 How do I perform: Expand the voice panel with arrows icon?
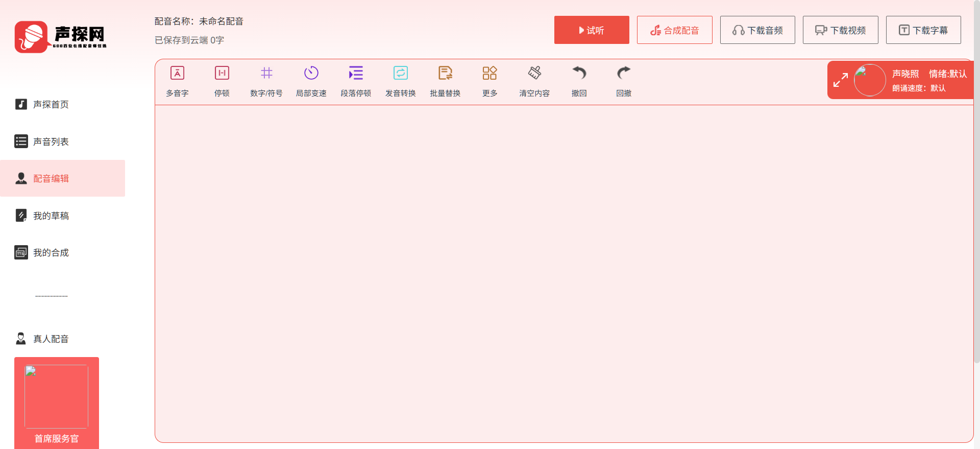[x=840, y=80]
